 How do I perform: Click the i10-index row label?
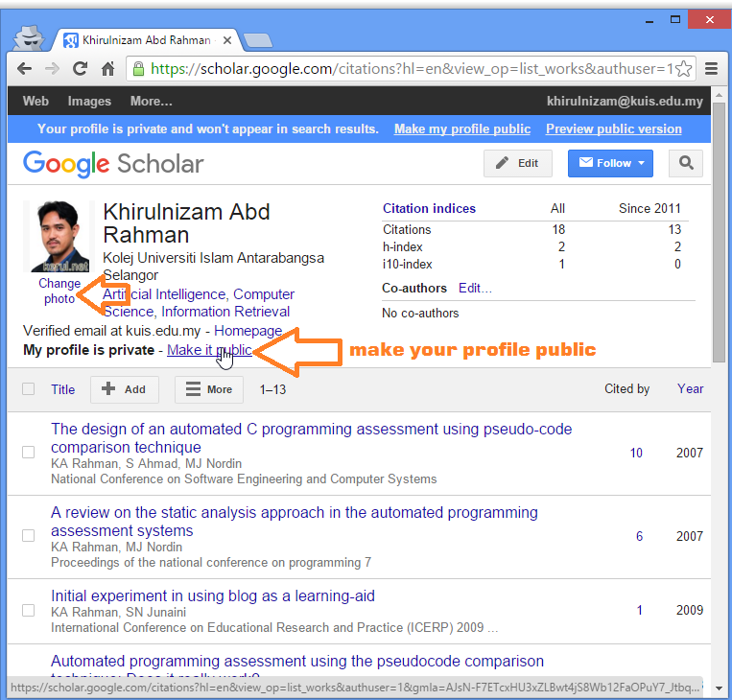(x=407, y=264)
